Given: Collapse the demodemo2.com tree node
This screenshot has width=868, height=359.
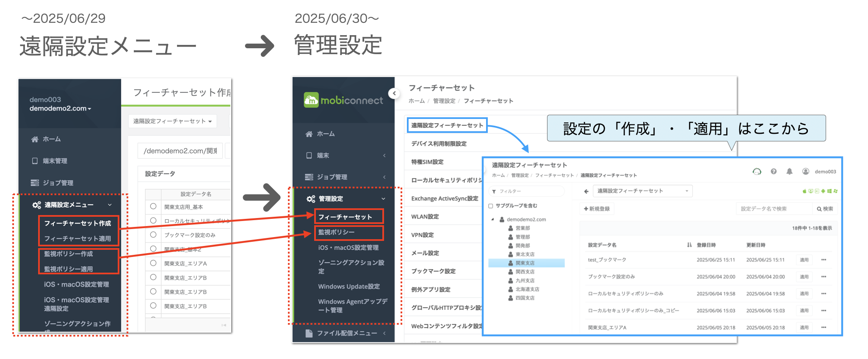Looking at the screenshot, I should [492, 219].
